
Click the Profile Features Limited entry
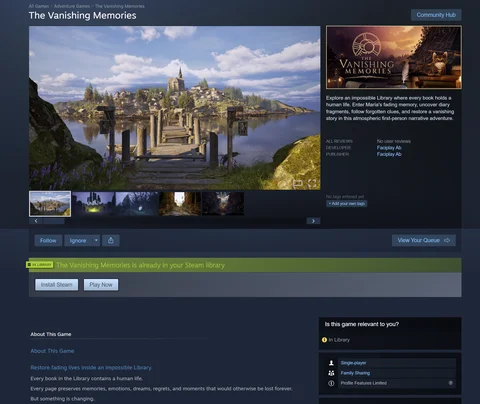(364, 383)
